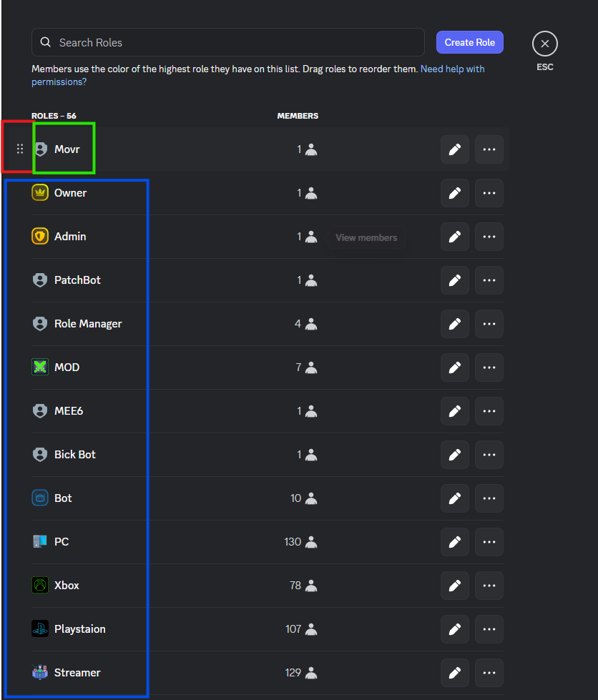Image resolution: width=598 pixels, height=700 pixels.
Task: Edit the PatchBot role
Action: click(455, 280)
